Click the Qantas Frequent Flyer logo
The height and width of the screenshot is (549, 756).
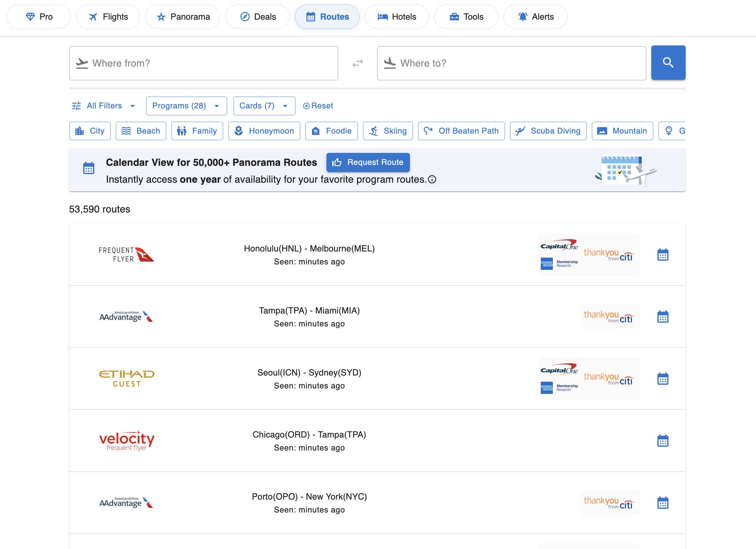click(x=126, y=255)
